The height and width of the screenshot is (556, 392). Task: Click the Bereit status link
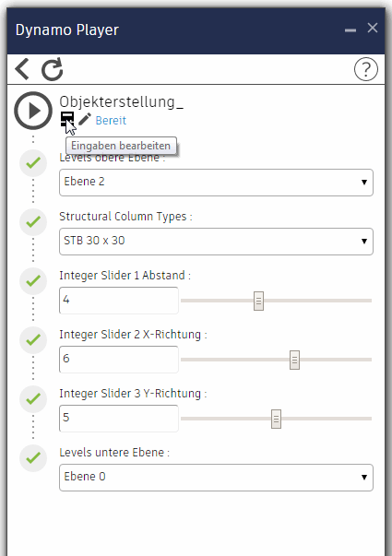(111, 121)
